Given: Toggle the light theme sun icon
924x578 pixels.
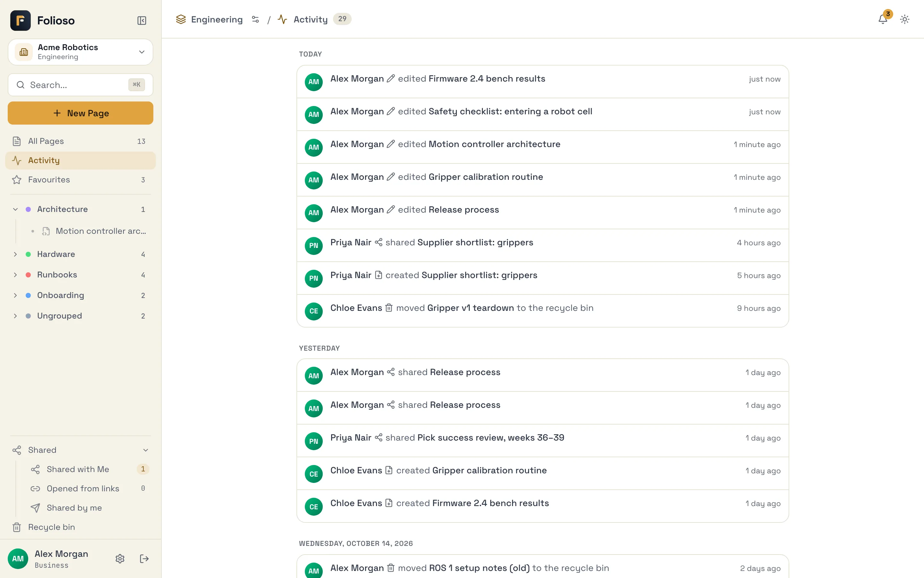Looking at the screenshot, I should point(904,19).
